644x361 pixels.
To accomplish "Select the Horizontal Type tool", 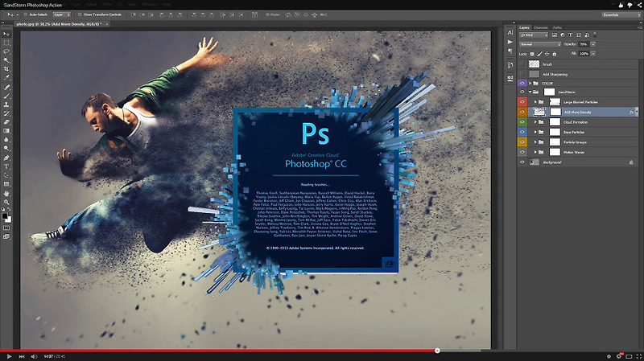I will click(x=6, y=166).
